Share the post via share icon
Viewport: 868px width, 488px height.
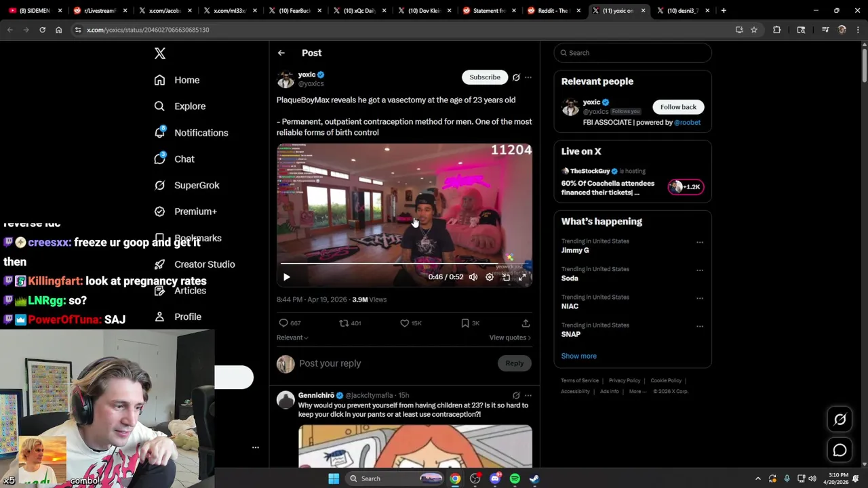pos(526,323)
